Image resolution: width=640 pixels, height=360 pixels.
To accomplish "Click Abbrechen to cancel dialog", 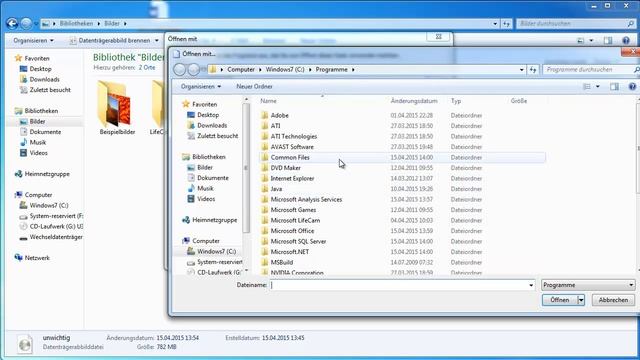I will [x=613, y=300].
